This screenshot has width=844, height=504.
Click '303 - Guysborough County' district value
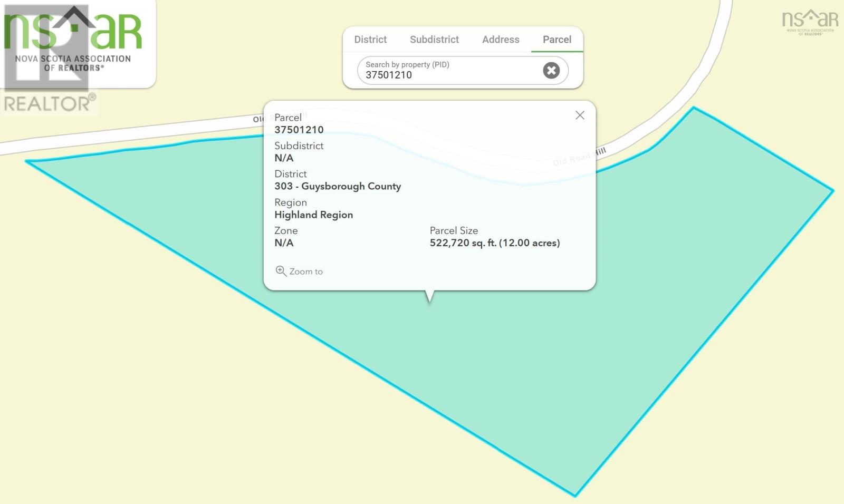point(338,186)
